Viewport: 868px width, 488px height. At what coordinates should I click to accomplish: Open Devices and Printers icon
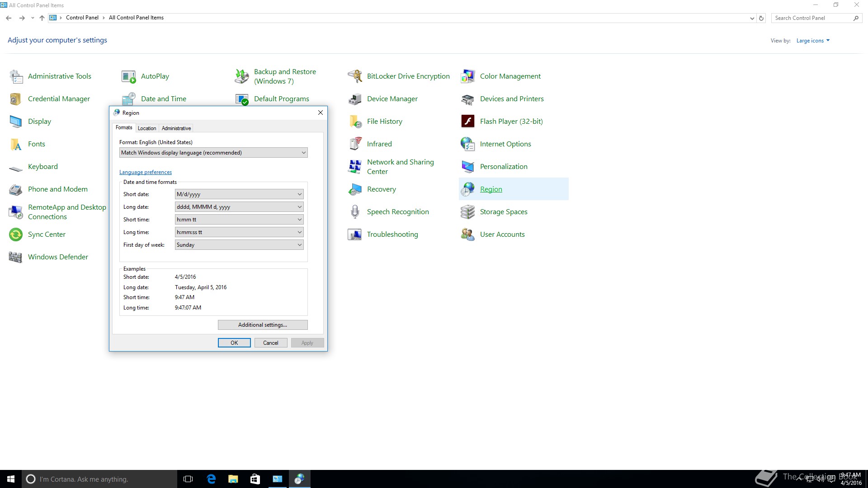468,99
